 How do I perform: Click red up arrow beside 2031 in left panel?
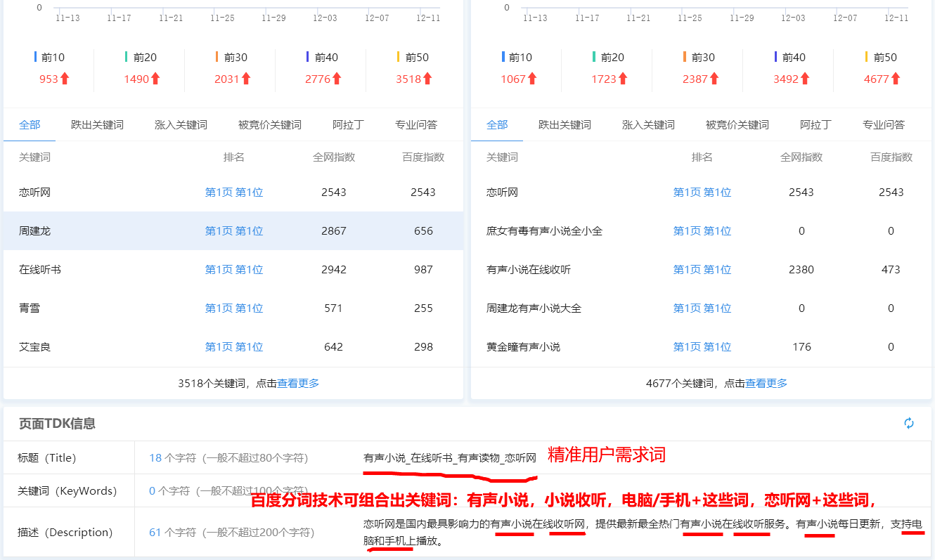point(246,79)
